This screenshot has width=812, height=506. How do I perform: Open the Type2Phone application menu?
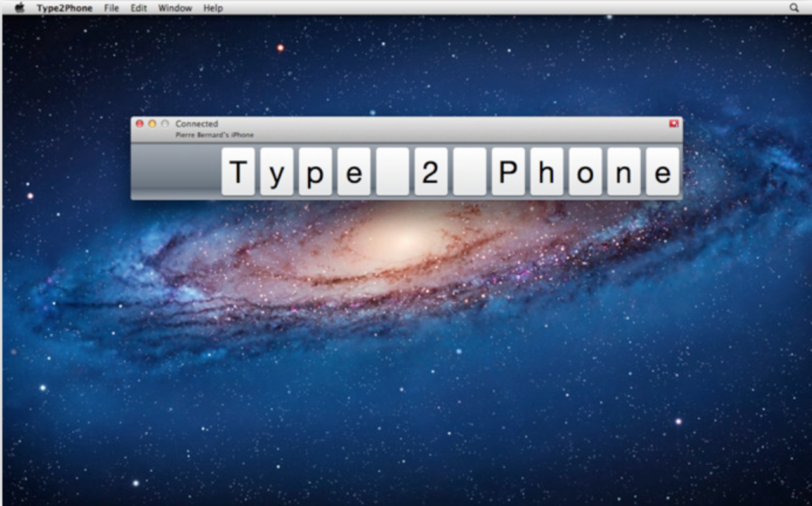[63, 8]
